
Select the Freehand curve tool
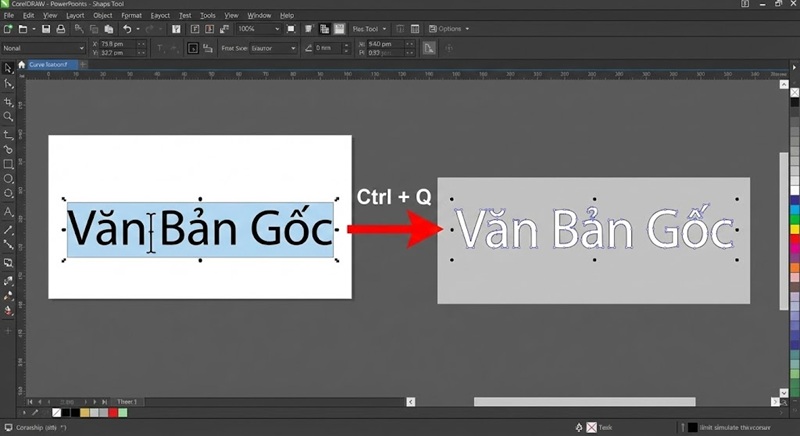pyautogui.click(x=8, y=135)
